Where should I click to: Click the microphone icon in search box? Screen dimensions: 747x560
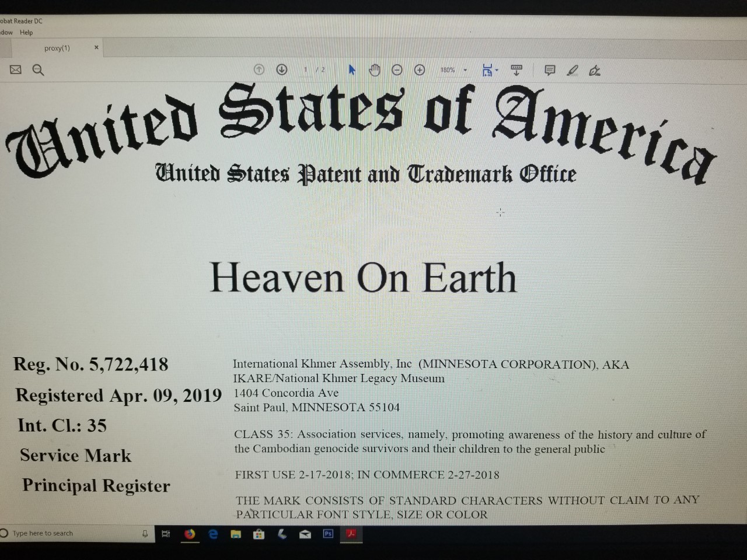(145, 533)
